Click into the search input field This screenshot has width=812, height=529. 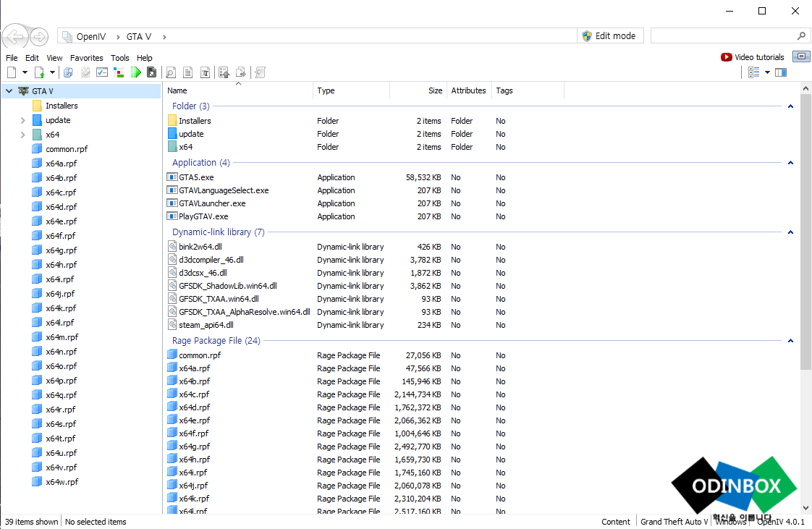click(x=722, y=35)
